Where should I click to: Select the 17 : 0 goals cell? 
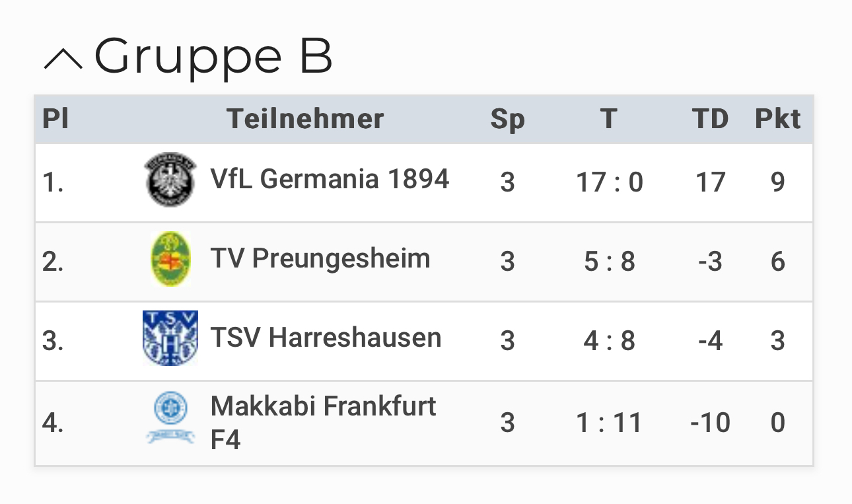point(609,182)
